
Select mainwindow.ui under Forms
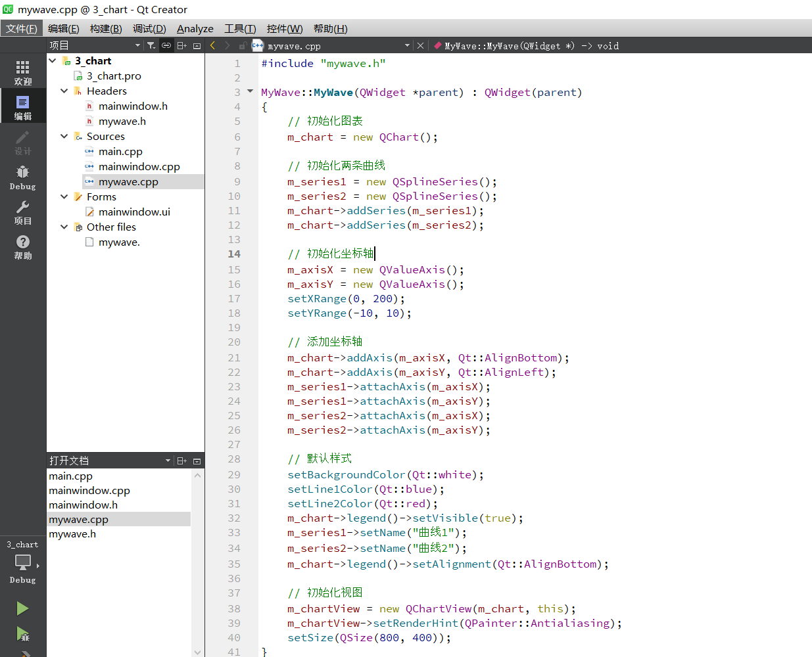tap(134, 212)
